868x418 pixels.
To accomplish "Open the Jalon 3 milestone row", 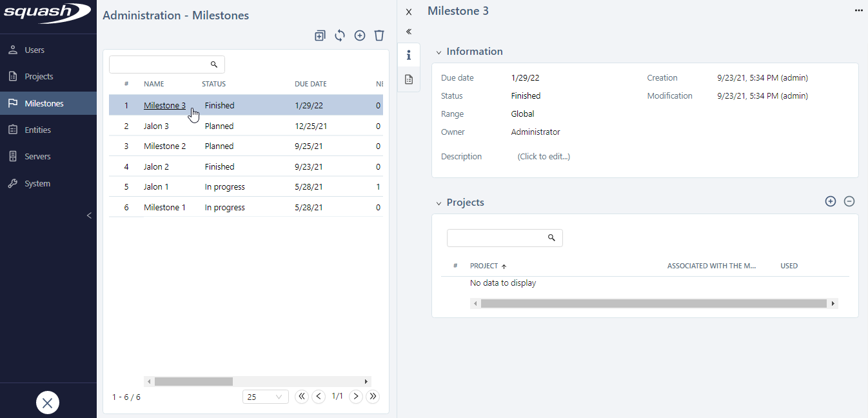I will (x=157, y=126).
